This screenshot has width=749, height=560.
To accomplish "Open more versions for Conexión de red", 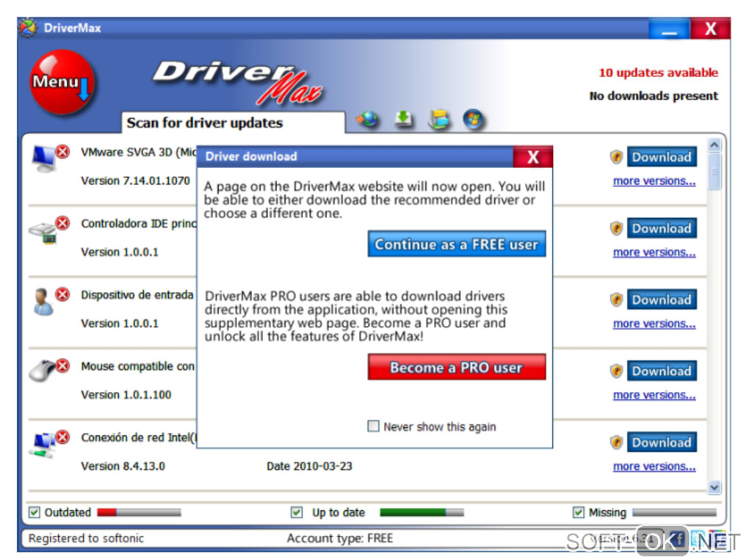I will click(654, 467).
